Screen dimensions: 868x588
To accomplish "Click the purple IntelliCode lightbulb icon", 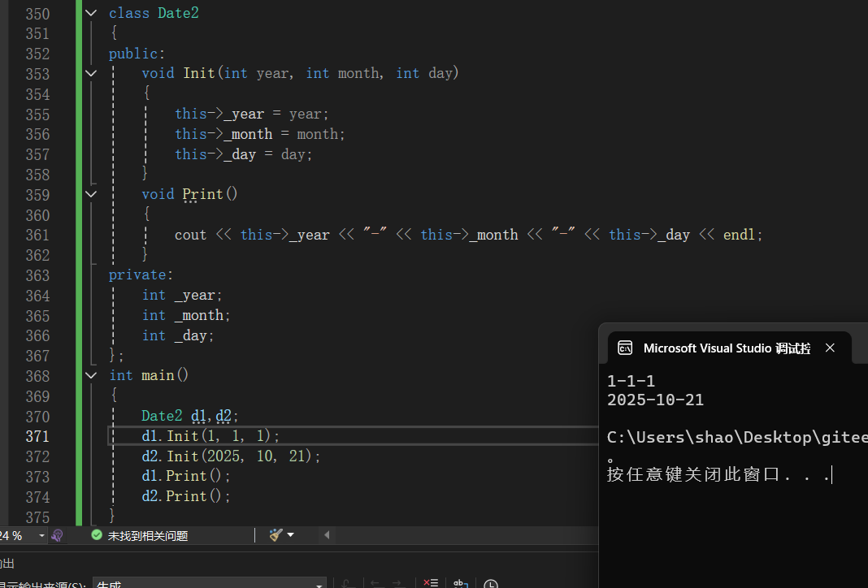I will pos(57,535).
